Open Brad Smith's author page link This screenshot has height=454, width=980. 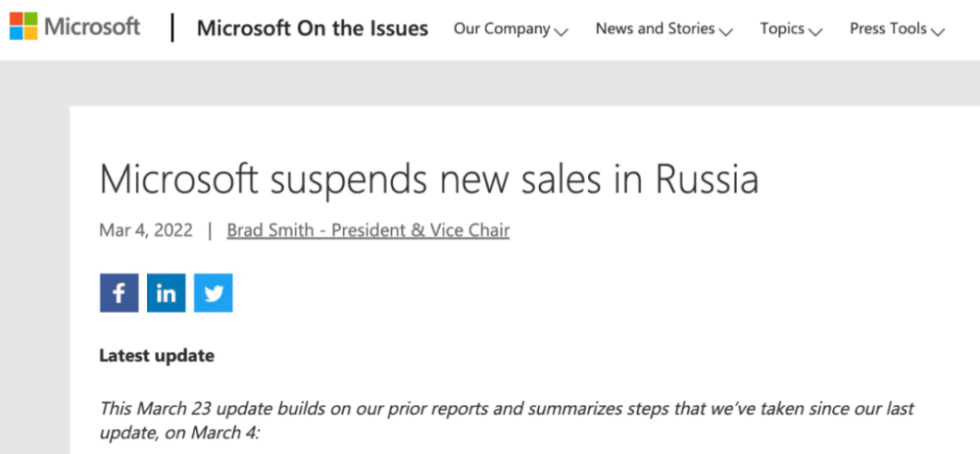click(x=367, y=230)
